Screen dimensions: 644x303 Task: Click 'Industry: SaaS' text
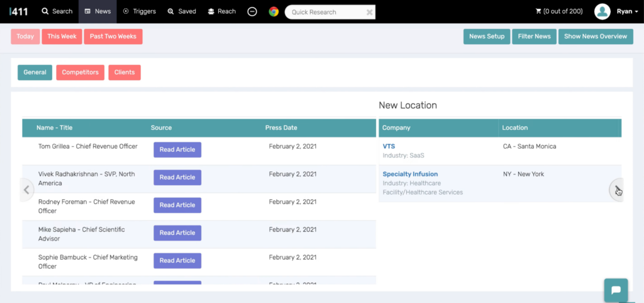pos(403,156)
